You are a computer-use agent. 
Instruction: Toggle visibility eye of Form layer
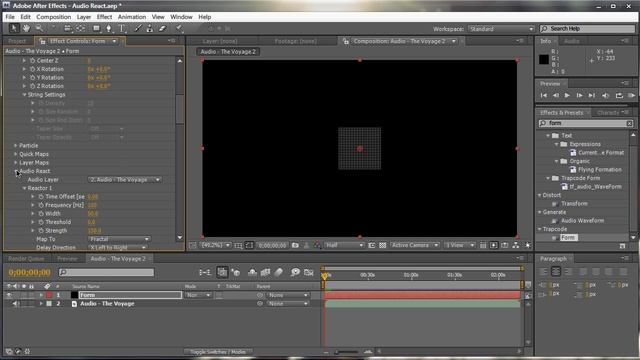pyautogui.click(x=9, y=295)
